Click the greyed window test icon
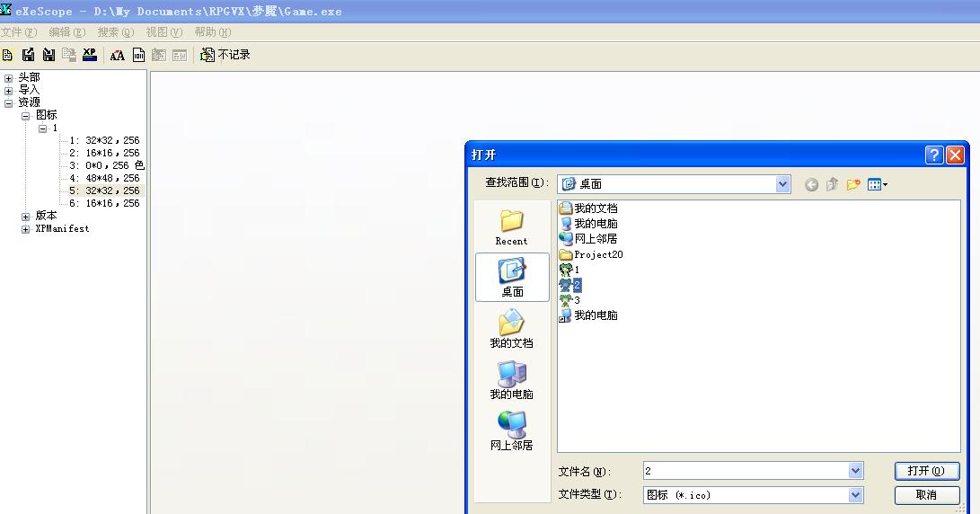The height and width of the screenshot is (514, 980). [x=180, y=56]
